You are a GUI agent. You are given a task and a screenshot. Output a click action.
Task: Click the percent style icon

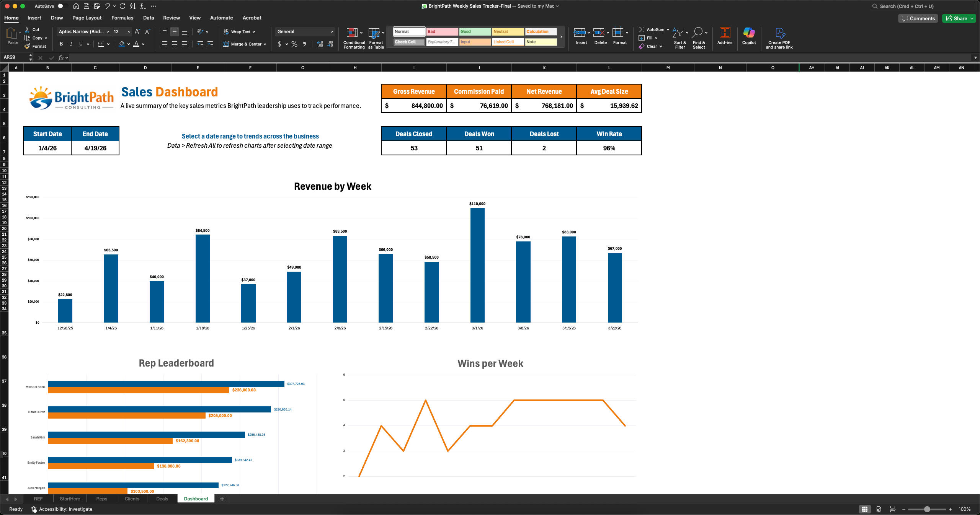coord(294,44)
